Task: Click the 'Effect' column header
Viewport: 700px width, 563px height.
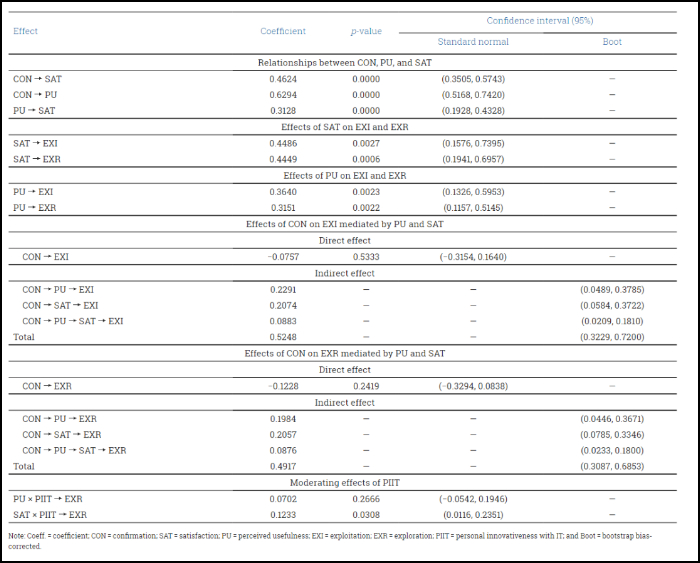Action: tap(25, 31)
